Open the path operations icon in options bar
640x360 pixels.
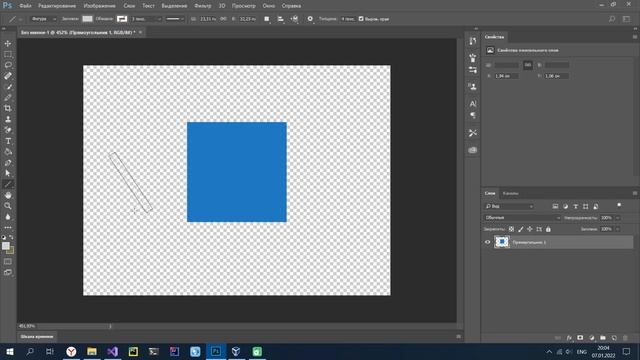tap(267, 19)
